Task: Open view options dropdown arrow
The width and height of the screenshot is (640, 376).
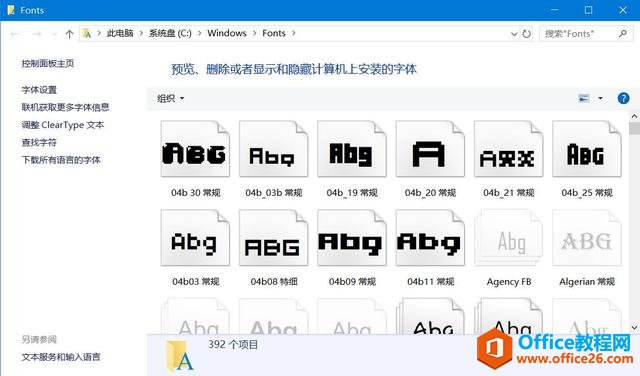Action: pyautogui.click(x=600, y=98)
